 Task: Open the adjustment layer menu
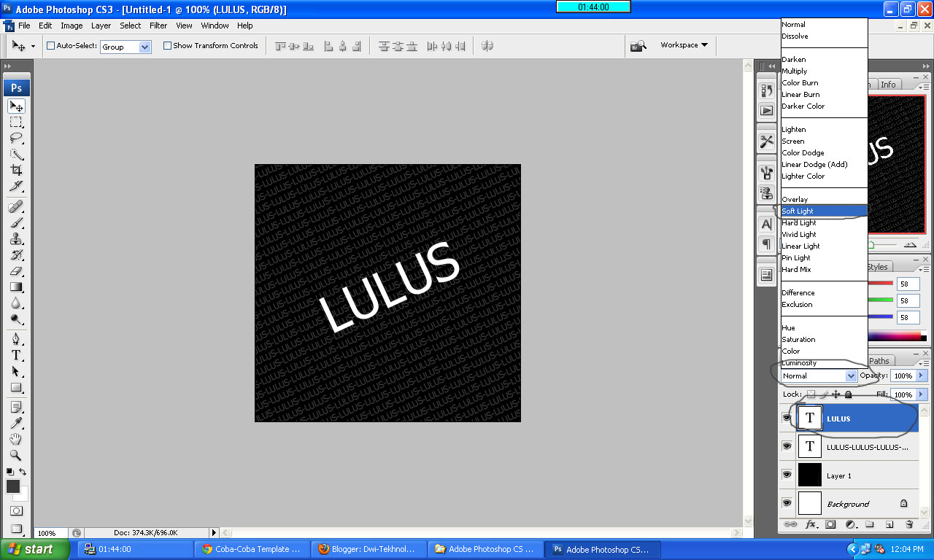pos(850,524)
